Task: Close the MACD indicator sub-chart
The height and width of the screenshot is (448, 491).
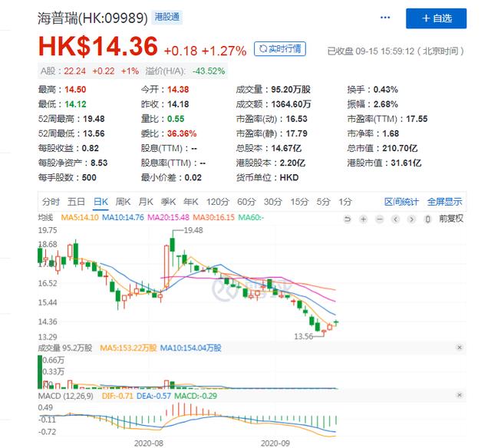Action: point(460,395)
